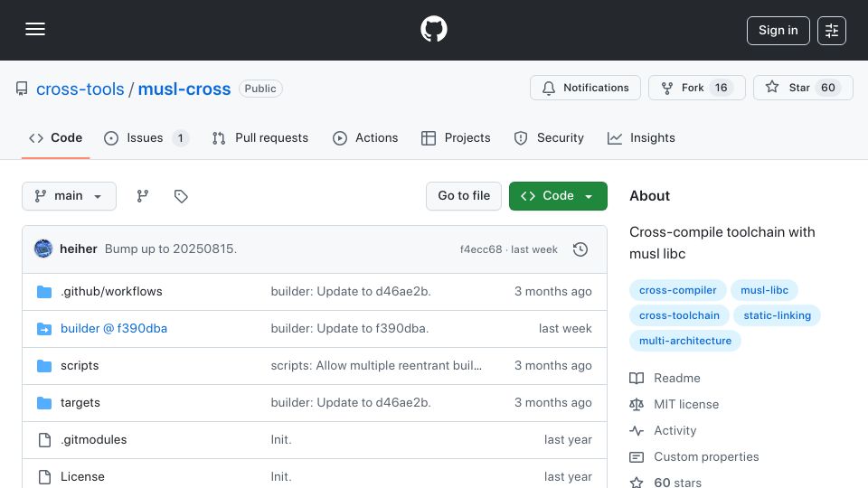Open the hamburger navigation menu
This screenshot has height=488, width=868.
35,29
